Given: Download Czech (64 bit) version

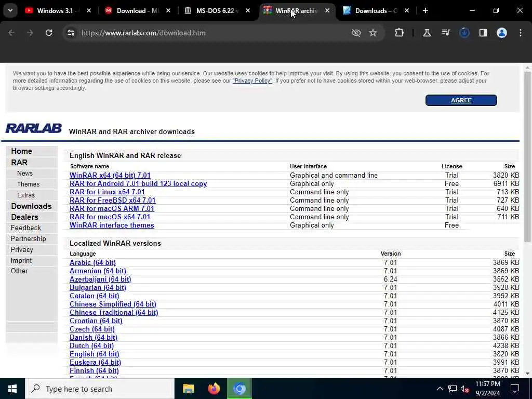Looking at the screenshot, I should (x=92, y=329).
